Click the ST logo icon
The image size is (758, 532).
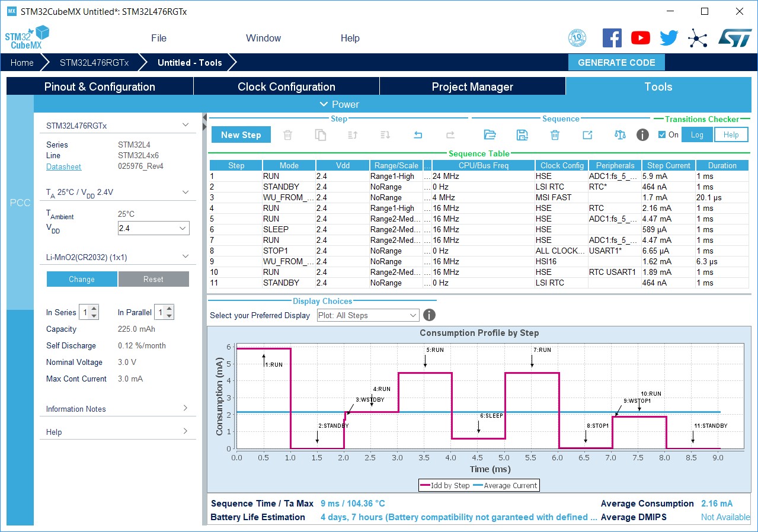[735, 38]
